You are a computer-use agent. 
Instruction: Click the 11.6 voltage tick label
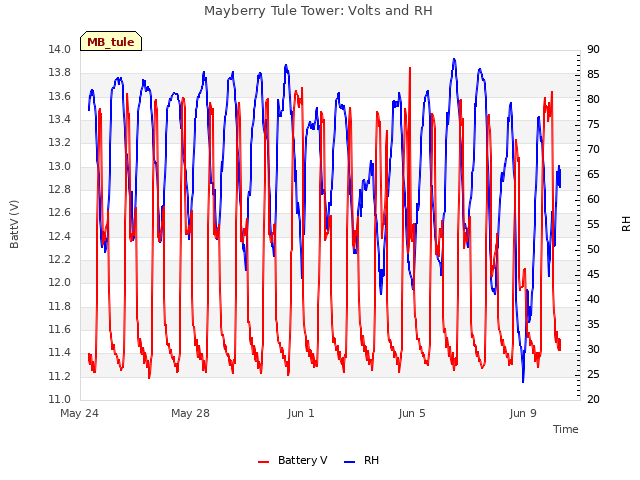[x=60, y=329]
